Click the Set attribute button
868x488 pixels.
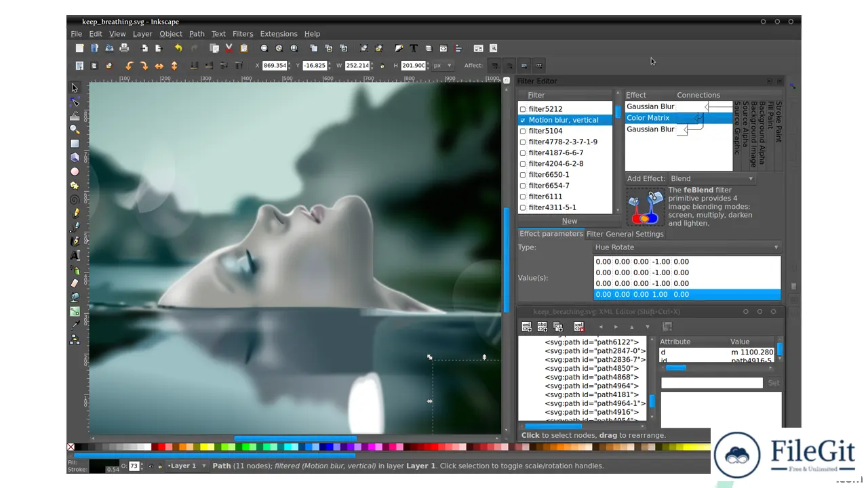coord(774,383)
